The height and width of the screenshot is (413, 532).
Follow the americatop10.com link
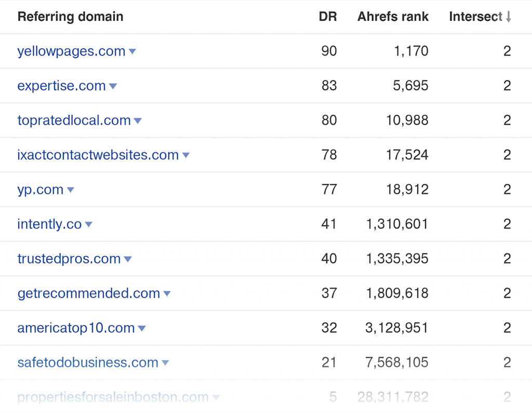point(76,328)
